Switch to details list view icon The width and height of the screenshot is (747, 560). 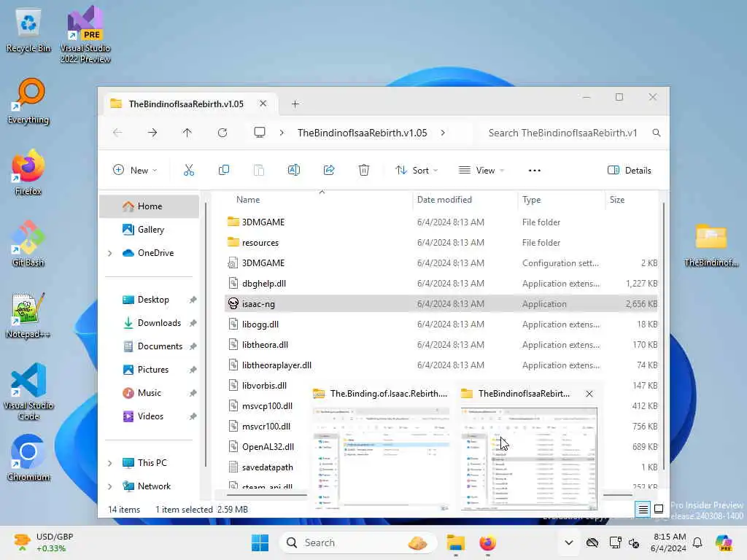click(643, 510)
